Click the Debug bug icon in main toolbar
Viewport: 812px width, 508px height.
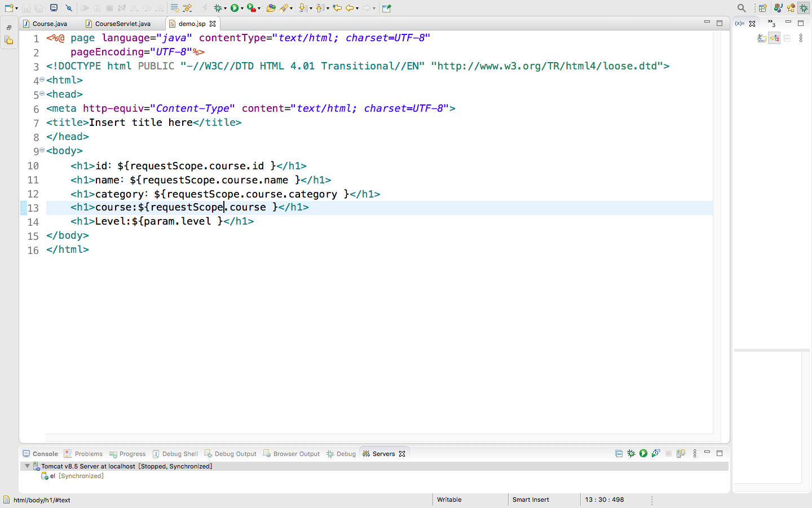coord(218,8)
